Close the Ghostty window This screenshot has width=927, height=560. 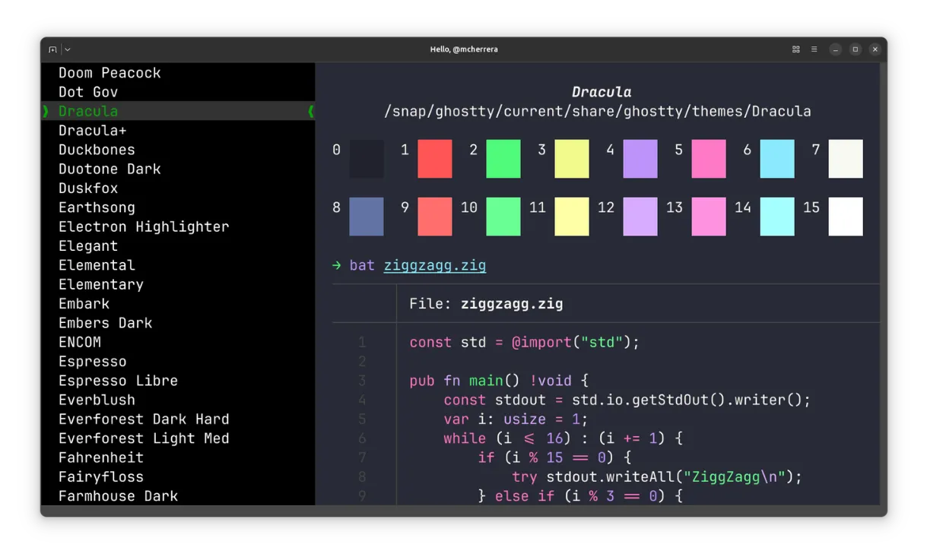[x=875, y=49]
